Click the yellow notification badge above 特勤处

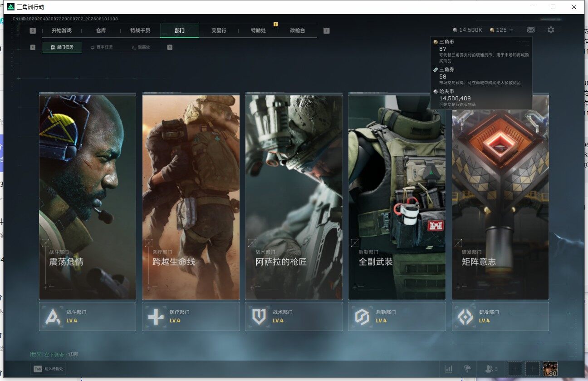pos(275,24)
